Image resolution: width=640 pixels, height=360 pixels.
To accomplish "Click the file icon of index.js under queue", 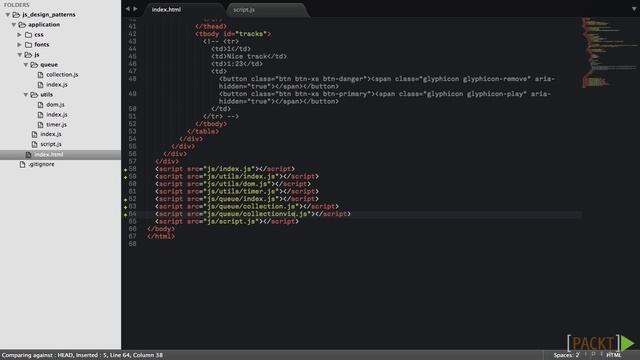I will pyautogui.click(x=40, y=85).
